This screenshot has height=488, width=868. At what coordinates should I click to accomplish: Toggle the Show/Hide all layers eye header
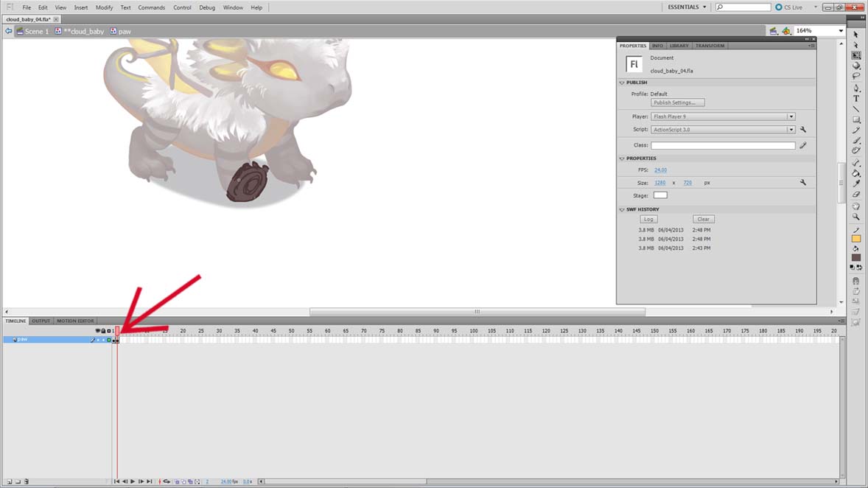pyautogui.click(x=98, y=331)
